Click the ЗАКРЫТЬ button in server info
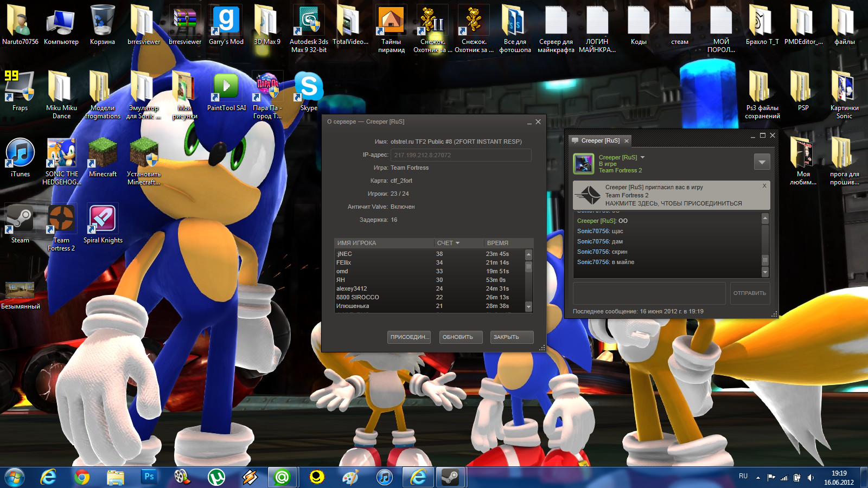The image size is (868, 488). [512, 337]
